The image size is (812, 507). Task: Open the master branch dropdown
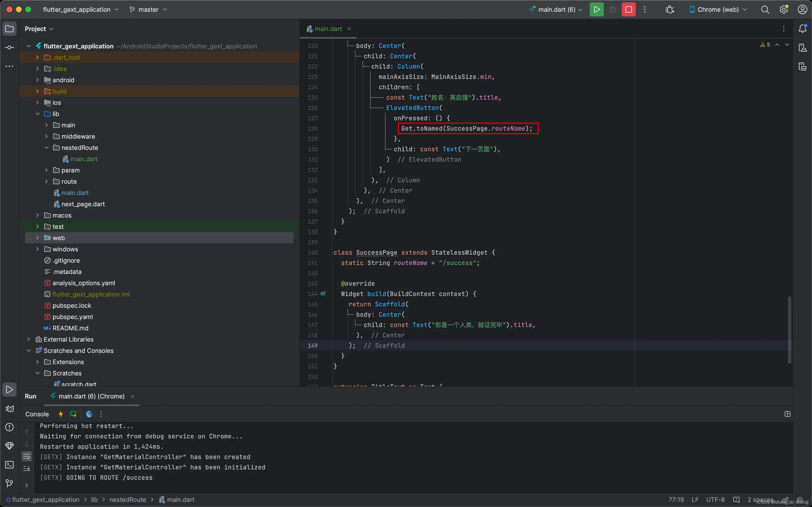148,9
